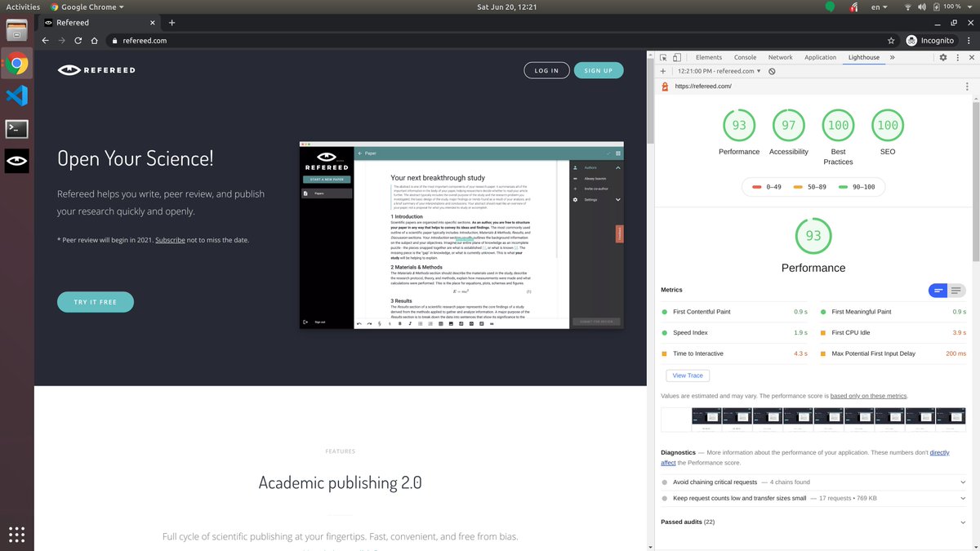Clear Lighthouse reports with the block icon
The height and width of the screenshot is (551, 980).
(x=771, y=71)
